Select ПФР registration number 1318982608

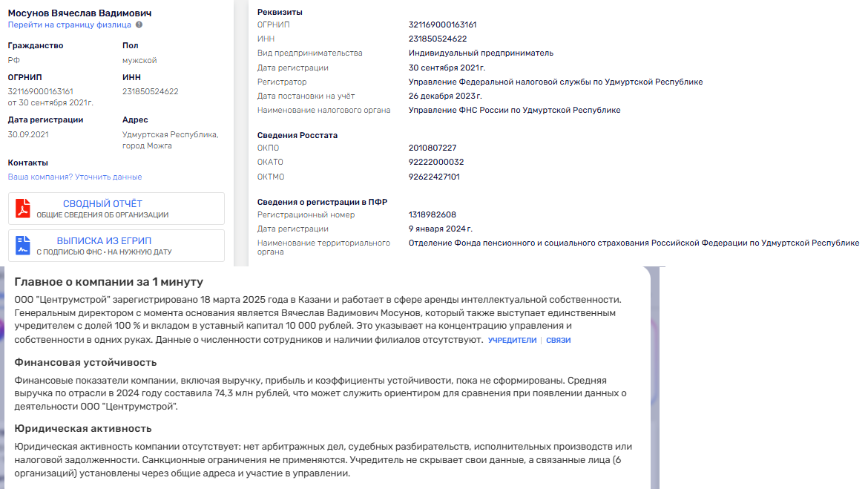coord(433,215)
